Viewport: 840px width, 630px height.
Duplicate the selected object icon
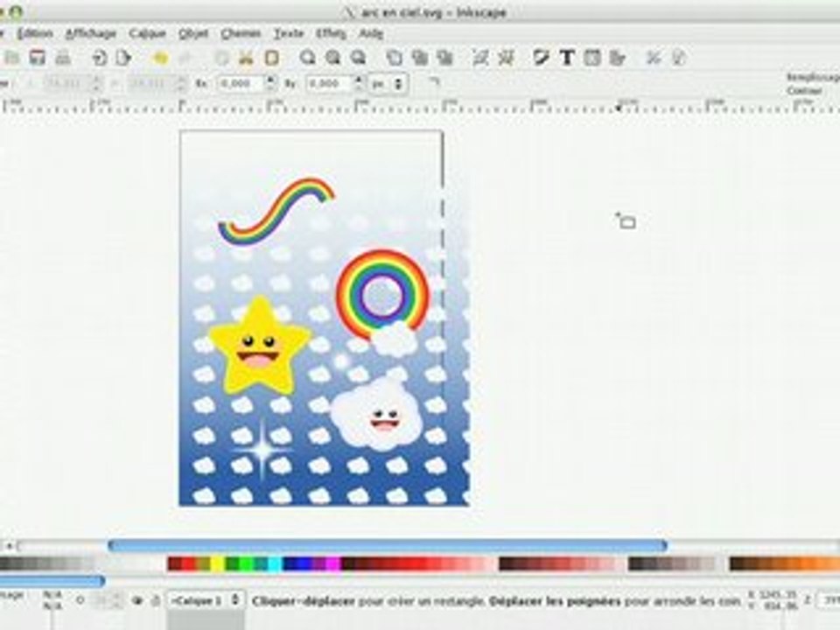395,58
